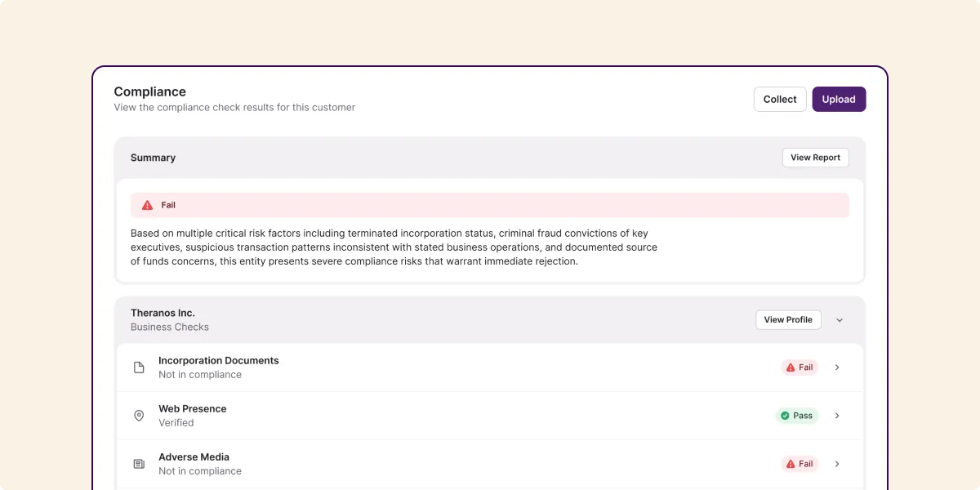Expand the Incorporation Documents row chevron
The height and width of the screenshot is (490, 980).
(x=837, y=367)
